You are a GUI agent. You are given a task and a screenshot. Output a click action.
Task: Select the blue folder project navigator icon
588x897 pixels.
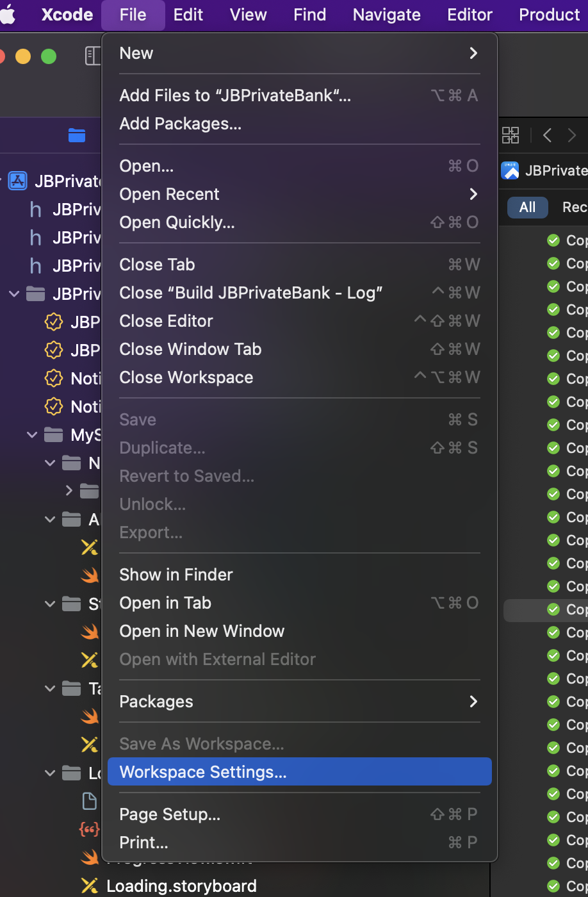[x=77, y=135]
